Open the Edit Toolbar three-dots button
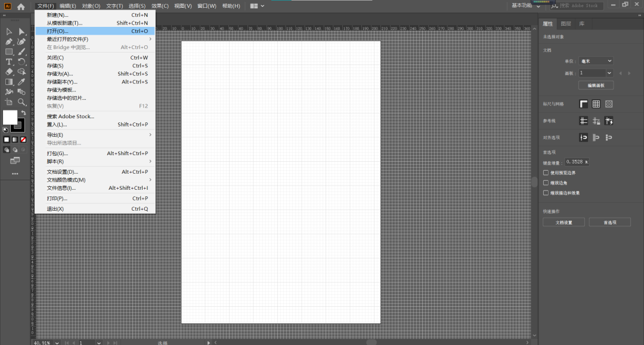Viewport: 644px width, 345px height. [x=15, y=174]
